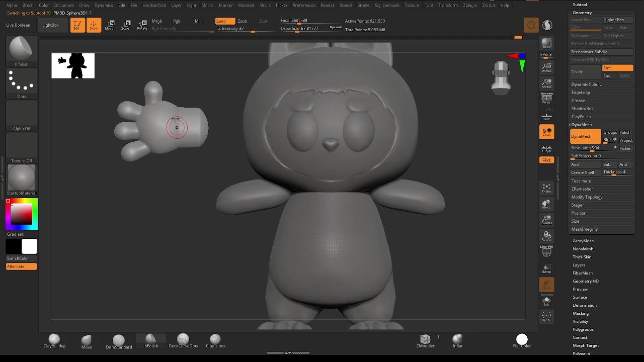644x362 pixels.
Task: Select the ClayBuildup brush at bottom
Action: [54, 341]
